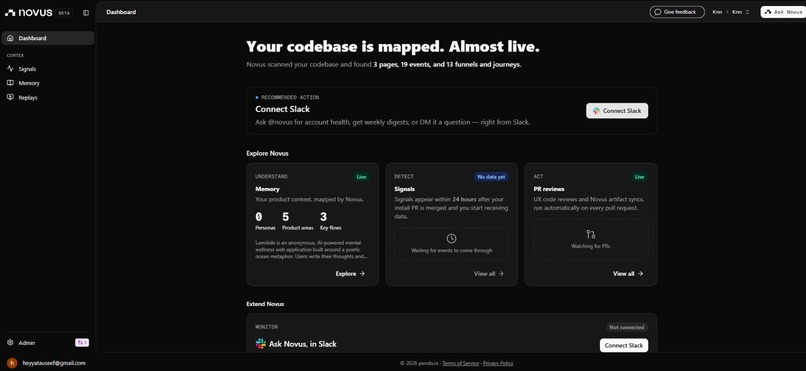The width and height of the screenshot is (806, 371).
Task: Click the 0 Personas stat
Action: (x=265, y=221)
